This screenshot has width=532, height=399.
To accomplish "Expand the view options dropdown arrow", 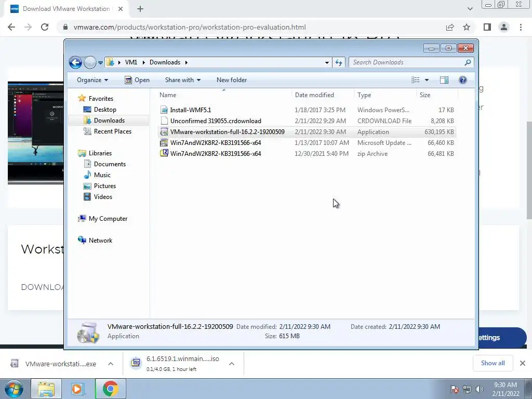I will tap(427, 80).
